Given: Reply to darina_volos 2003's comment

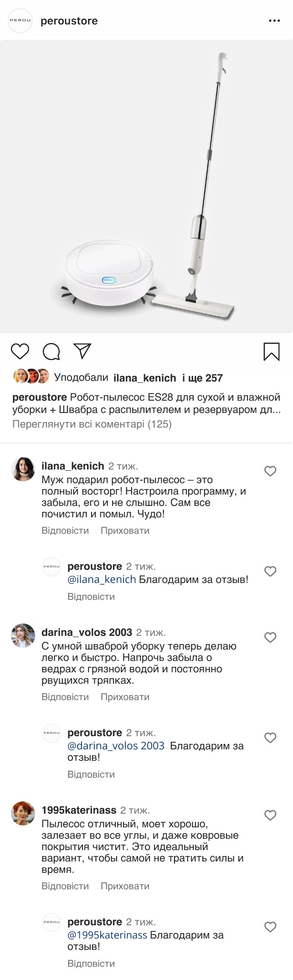Looking at the screenshot, I should [65, 697].
